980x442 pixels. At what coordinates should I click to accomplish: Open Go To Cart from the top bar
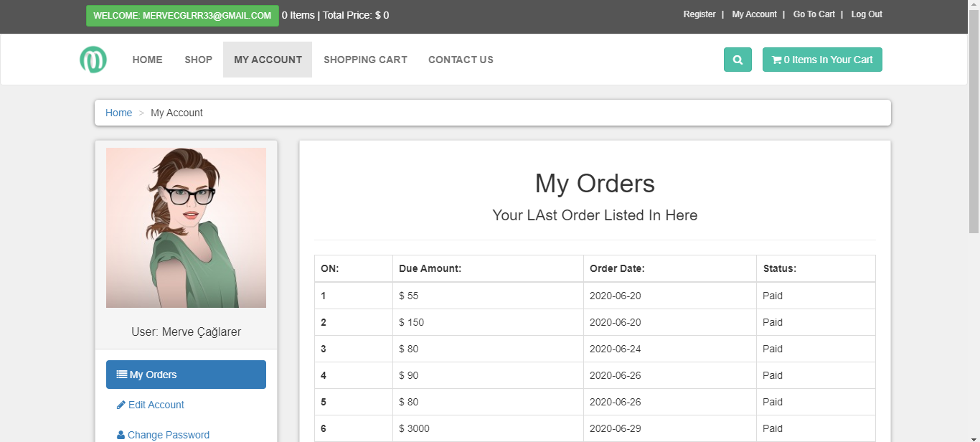point(814,14)
